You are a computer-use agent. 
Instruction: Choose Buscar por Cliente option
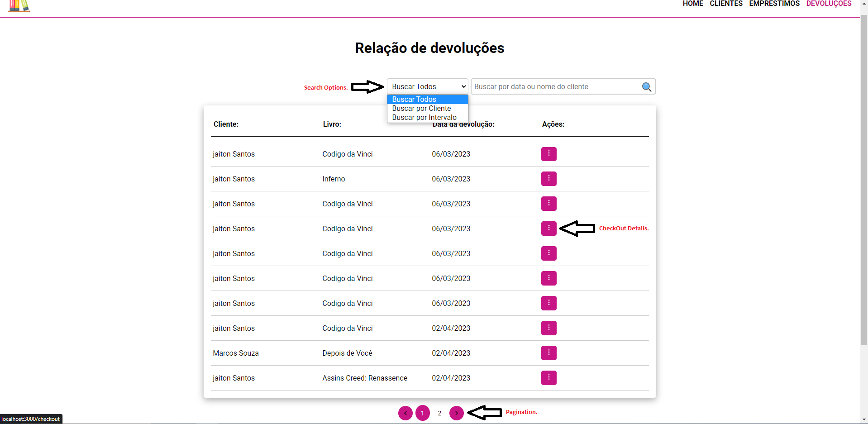click(x=427, y=108)
